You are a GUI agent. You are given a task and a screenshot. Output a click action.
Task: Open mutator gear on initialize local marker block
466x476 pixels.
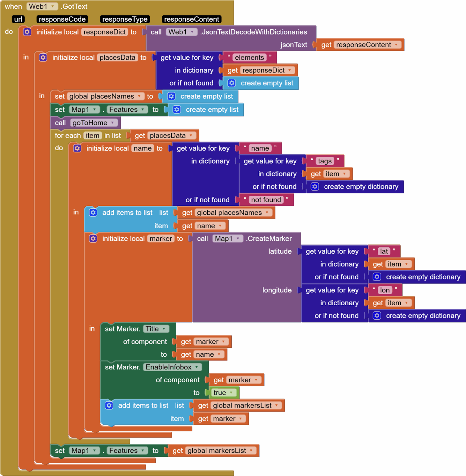click(x=93, y=238)
